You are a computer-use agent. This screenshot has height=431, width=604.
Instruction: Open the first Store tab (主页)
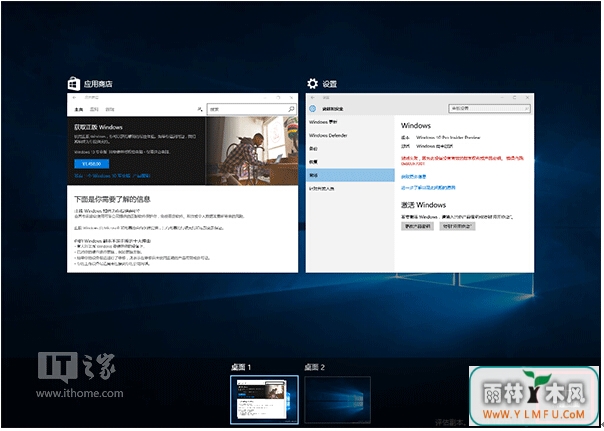pos(79,109)
